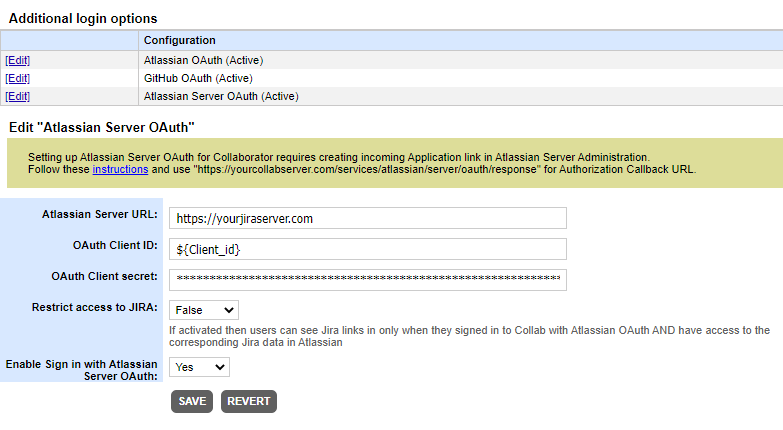Image resolution: width=783 pixels, height=430 pixels.
Task: Click the Edit "Atlassian Server OAuth" heading
Action: 101,128
